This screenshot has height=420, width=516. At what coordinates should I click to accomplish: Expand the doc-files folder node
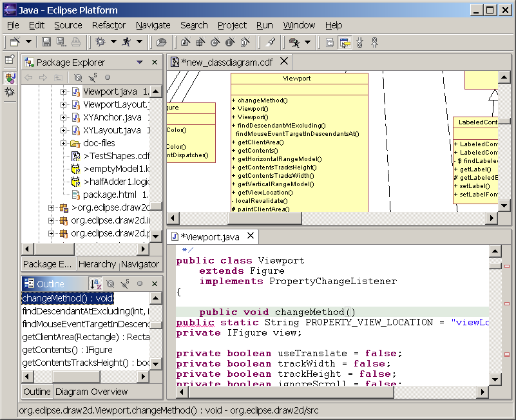pos(63,143)
